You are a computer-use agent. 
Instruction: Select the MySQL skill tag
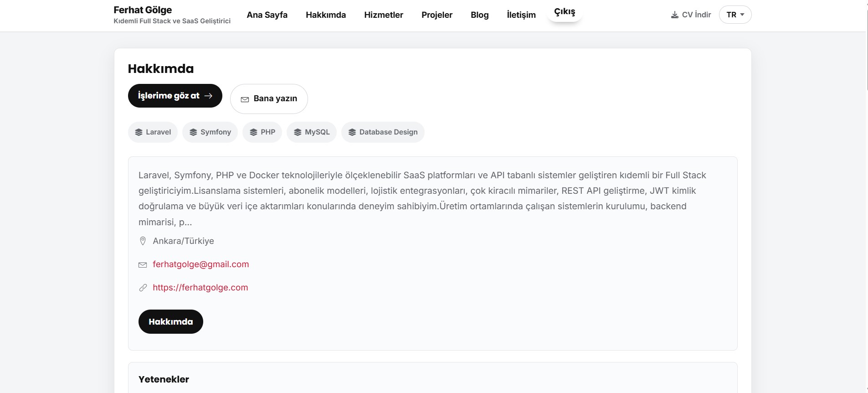[312, 132]
